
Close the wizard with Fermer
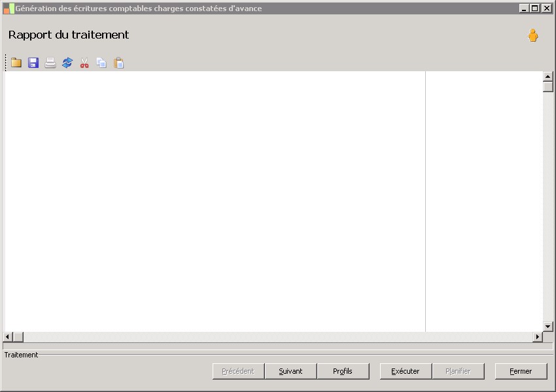click(521, 371)
